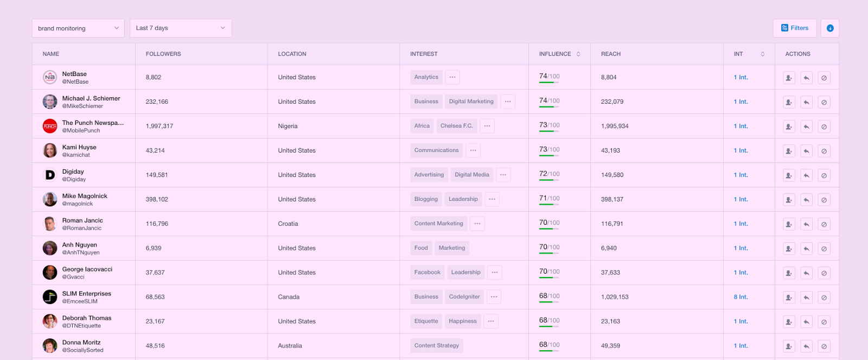Block icon in Digiday row
Image resolution: width=868 pixels, height=360 pixels.
coord(824,175)
